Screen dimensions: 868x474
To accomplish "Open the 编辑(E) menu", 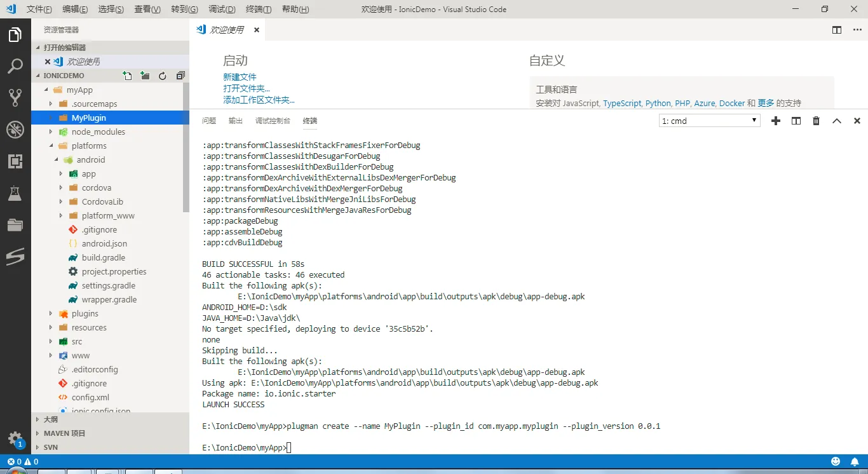I will [x=76, y=10].
